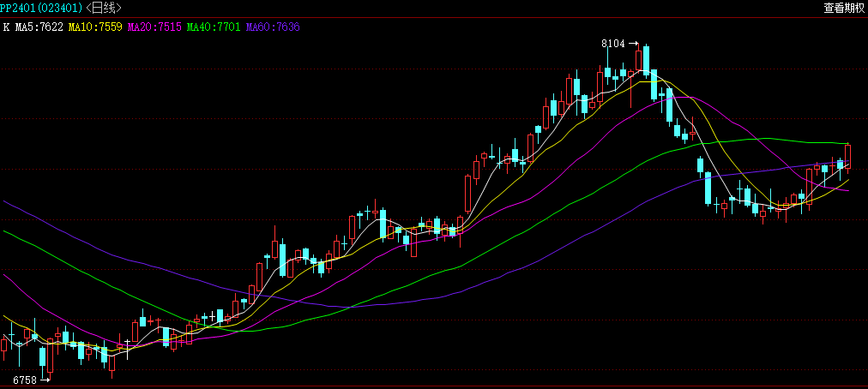Viewport: 868px width, 389px height.
Task: Select the last red candle at far right
Action: (847, 155)
